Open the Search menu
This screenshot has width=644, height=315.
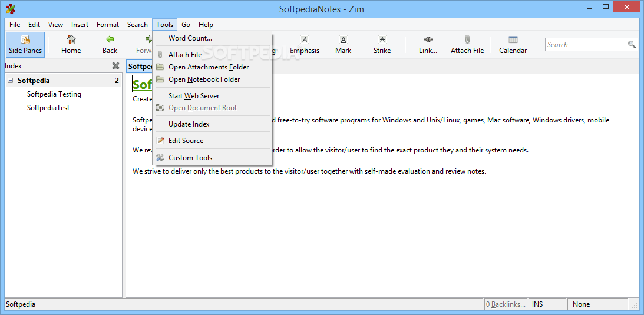(x=137, y=25)
